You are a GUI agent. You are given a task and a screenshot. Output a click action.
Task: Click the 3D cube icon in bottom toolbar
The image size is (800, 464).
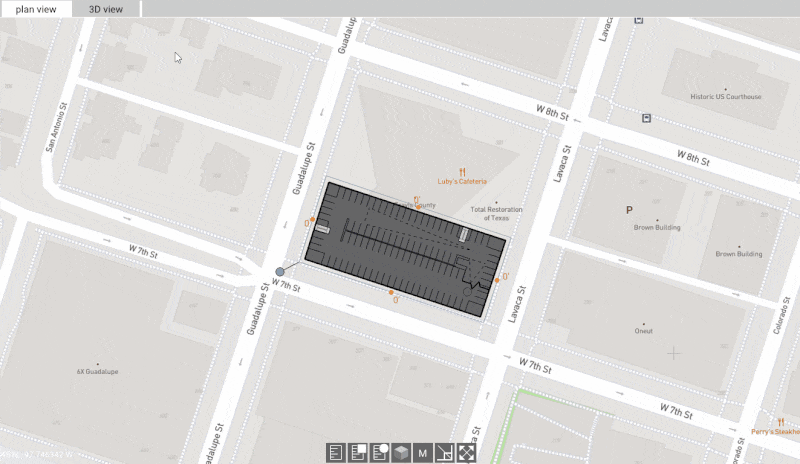[x=402, y=453]
